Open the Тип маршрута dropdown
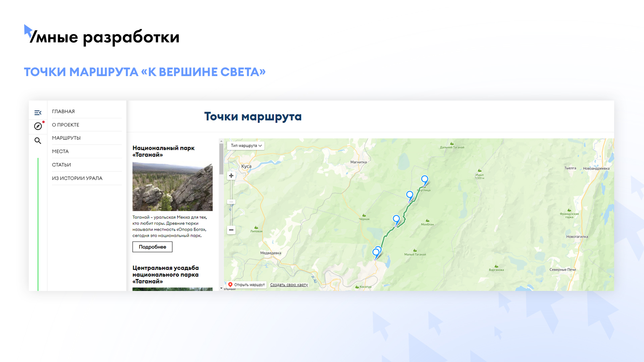 (246, 145)
